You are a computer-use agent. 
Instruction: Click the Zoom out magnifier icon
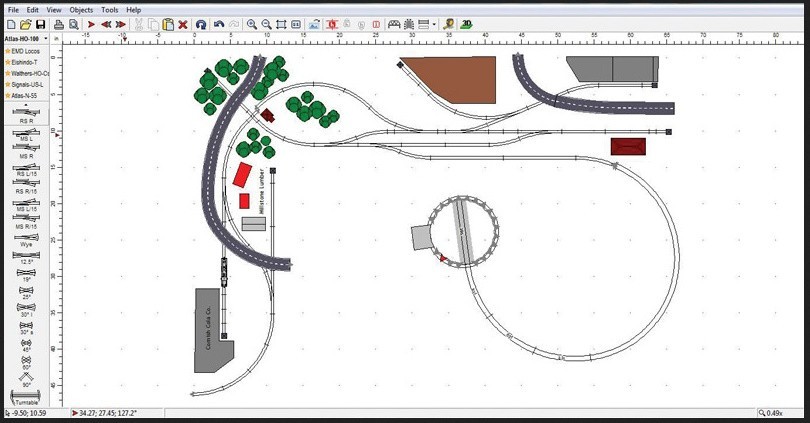click(x=266, y=23)
